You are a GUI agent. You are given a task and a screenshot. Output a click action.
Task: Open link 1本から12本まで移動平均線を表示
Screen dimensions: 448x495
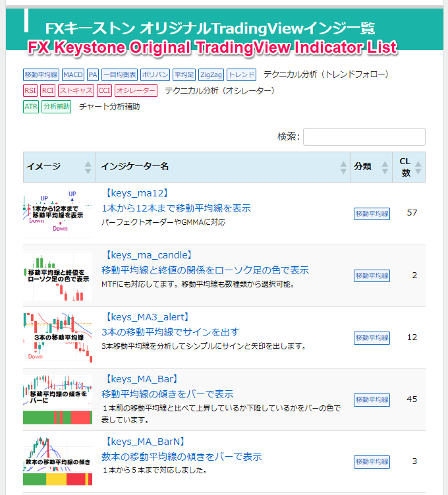(x=176, y=208)
